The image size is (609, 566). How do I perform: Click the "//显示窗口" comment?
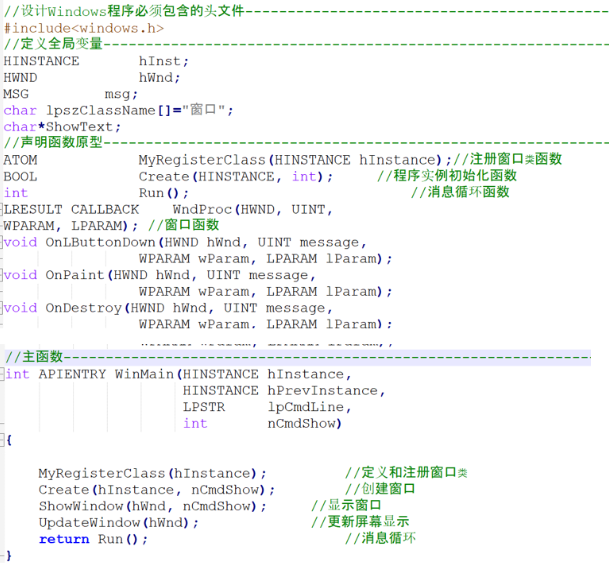tap(346, 505)
